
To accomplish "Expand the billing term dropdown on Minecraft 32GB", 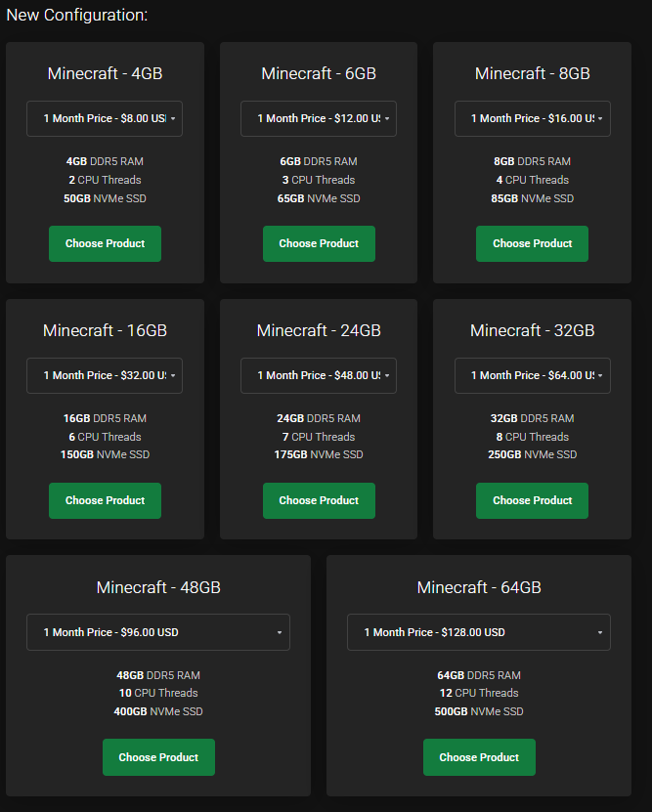I will [x=532, y=375].
